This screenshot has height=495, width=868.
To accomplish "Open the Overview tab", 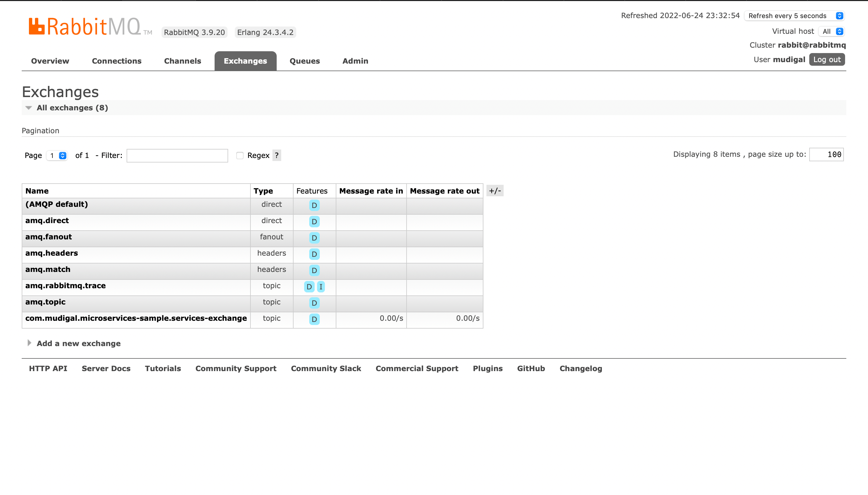I will click(50, 61).
